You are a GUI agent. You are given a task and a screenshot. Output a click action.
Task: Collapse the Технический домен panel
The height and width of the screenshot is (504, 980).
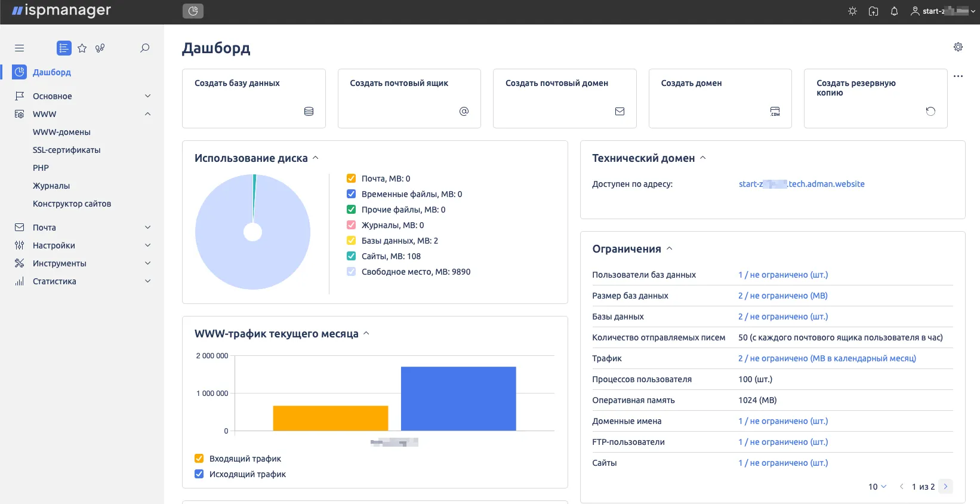click(x=703, y=158)
